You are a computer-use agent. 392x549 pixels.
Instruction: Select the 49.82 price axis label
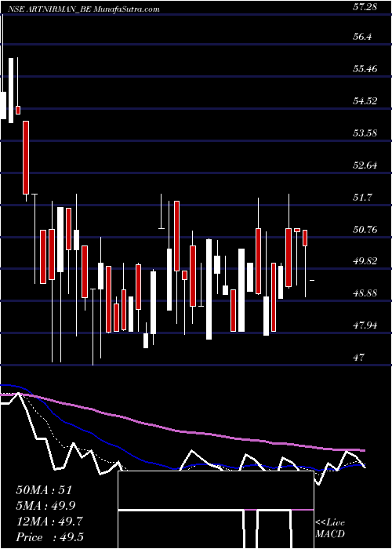(x=365, y=261)
